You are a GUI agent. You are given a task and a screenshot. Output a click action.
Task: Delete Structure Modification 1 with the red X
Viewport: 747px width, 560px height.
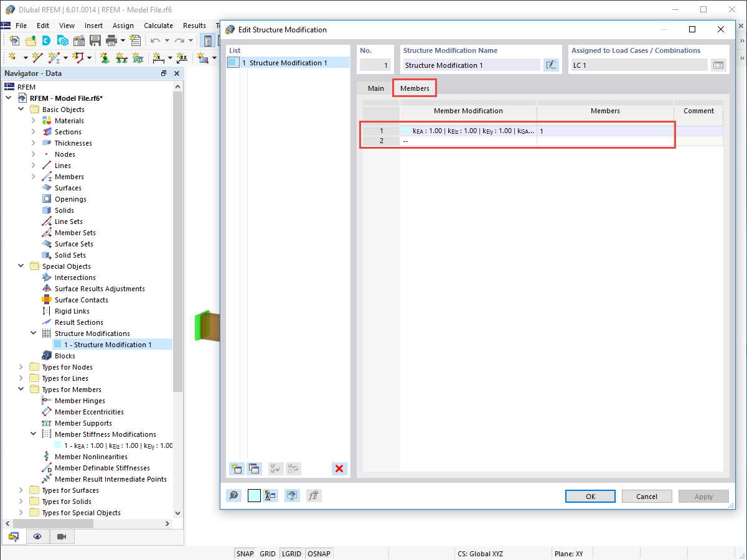click(x=339, y=469)
